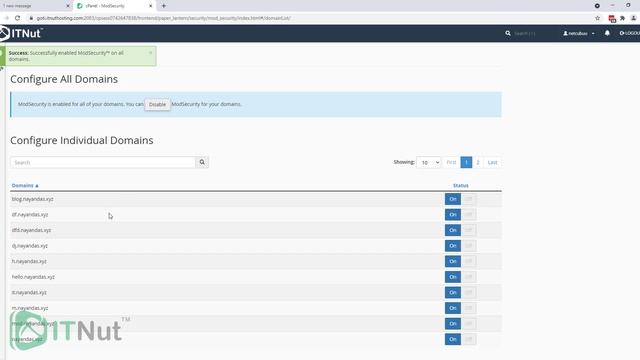Click the magnifier icon in dark header
This screenshot has width=640, height=360.
tap(508, 33)
